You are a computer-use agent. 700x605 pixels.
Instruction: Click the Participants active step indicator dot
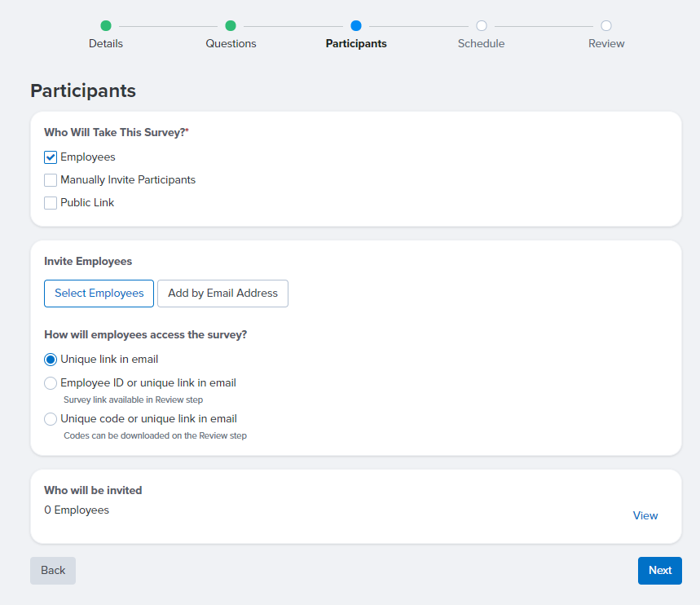(x=355, y=26)
